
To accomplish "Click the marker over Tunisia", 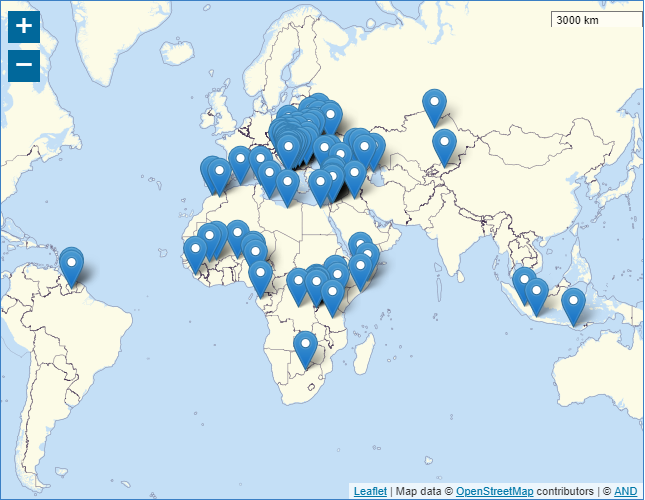I will coord(269,180).
